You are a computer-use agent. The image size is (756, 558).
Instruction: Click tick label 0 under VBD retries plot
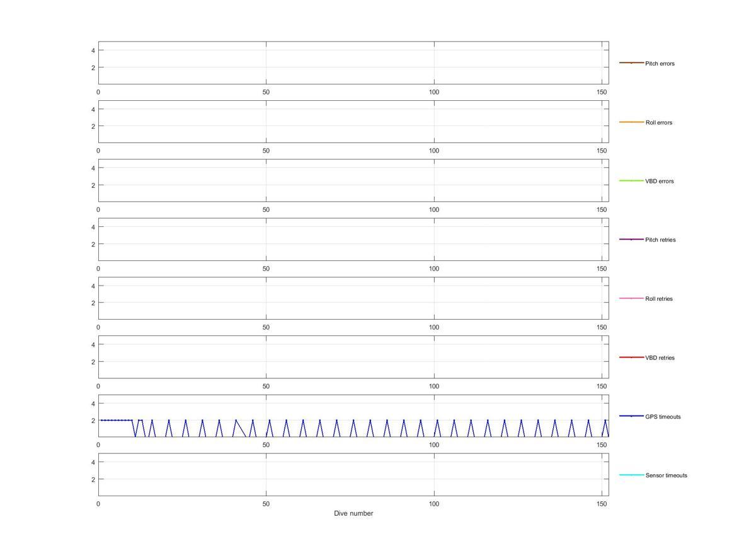[98, 386]
